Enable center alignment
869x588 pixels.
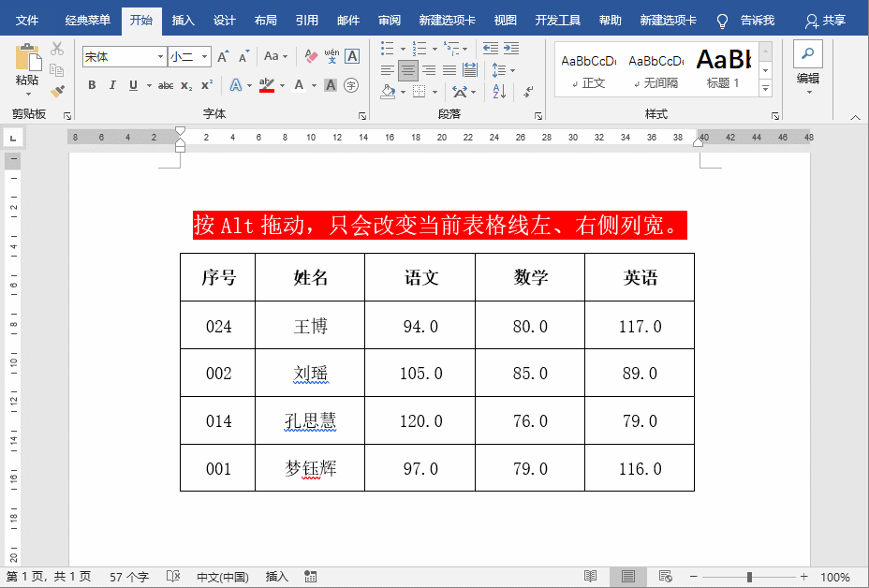tap(407, 70)
